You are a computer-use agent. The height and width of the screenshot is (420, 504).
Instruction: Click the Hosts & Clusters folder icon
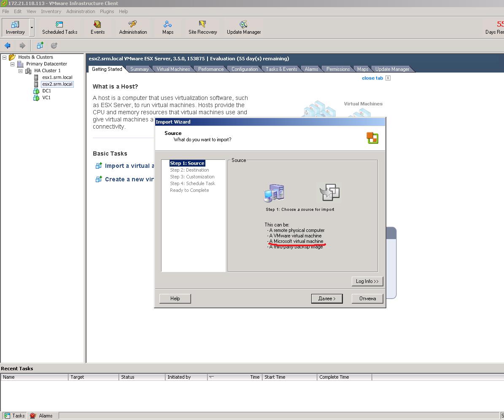click(12, 57)
